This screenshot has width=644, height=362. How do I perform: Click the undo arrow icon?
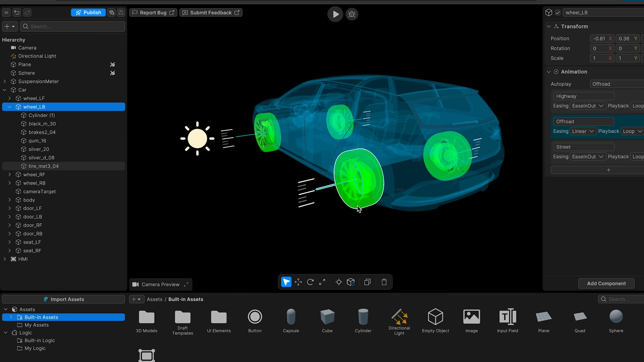[x=17, y=12]
